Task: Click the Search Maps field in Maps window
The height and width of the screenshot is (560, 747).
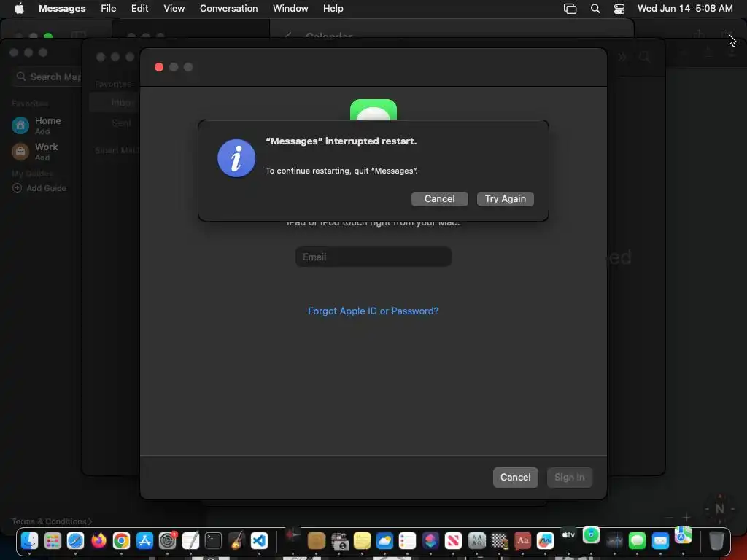Action: tap(47, 77)
